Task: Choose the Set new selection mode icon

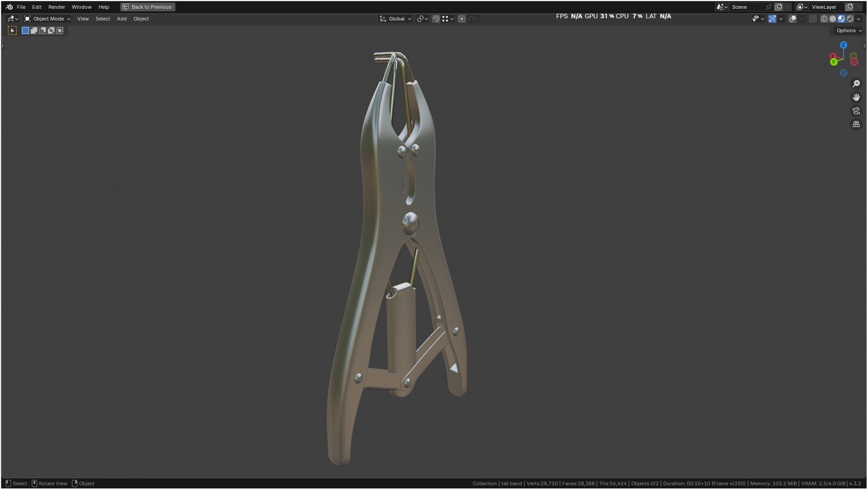Action: [25, 30]
